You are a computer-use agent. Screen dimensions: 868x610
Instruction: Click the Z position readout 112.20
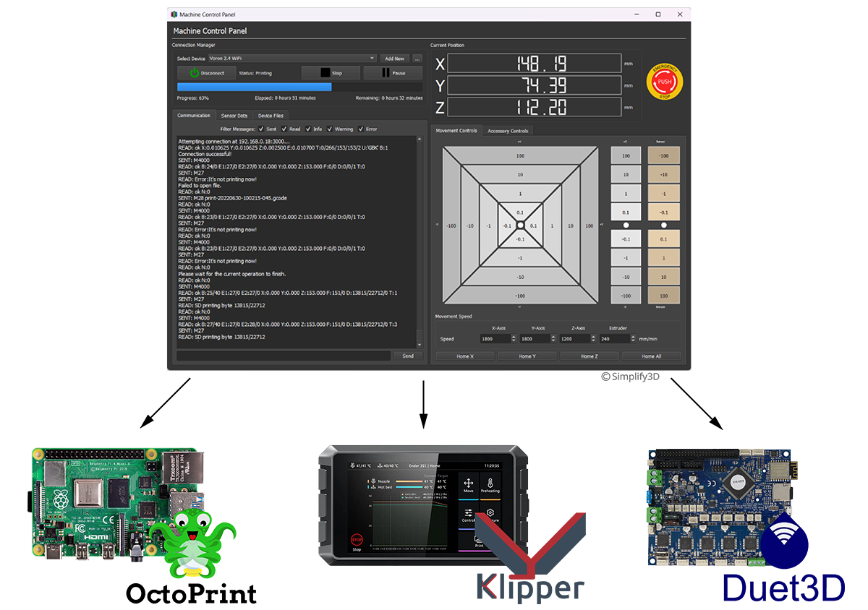coord(535,107)
